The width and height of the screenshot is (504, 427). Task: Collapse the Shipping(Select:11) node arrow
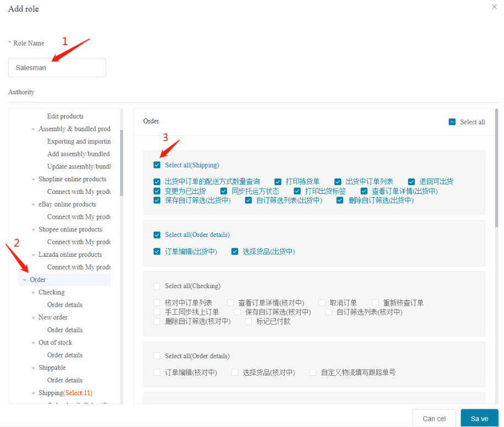(x=33, y=393)
